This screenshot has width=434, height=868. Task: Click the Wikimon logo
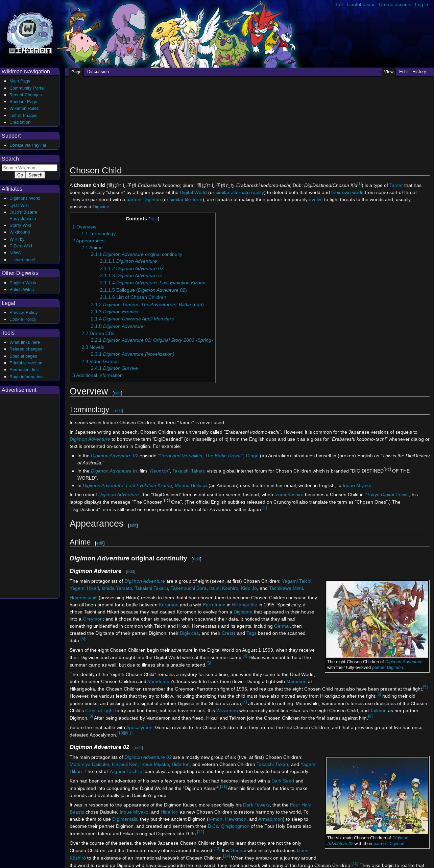point(30,33)
